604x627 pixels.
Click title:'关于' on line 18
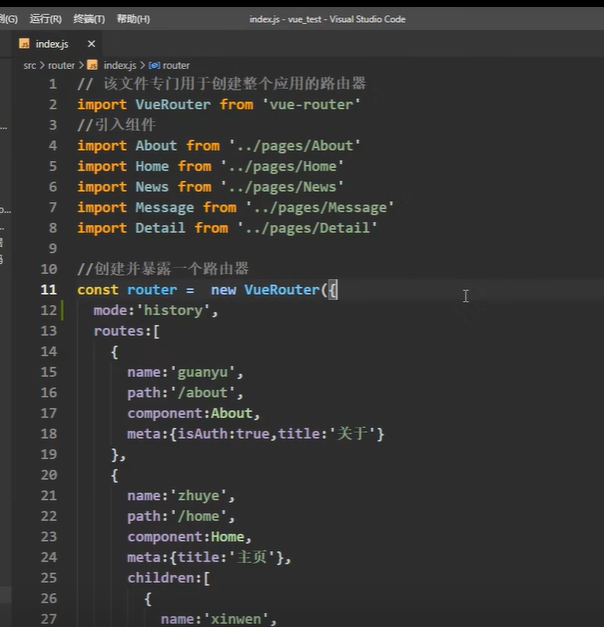327,434
